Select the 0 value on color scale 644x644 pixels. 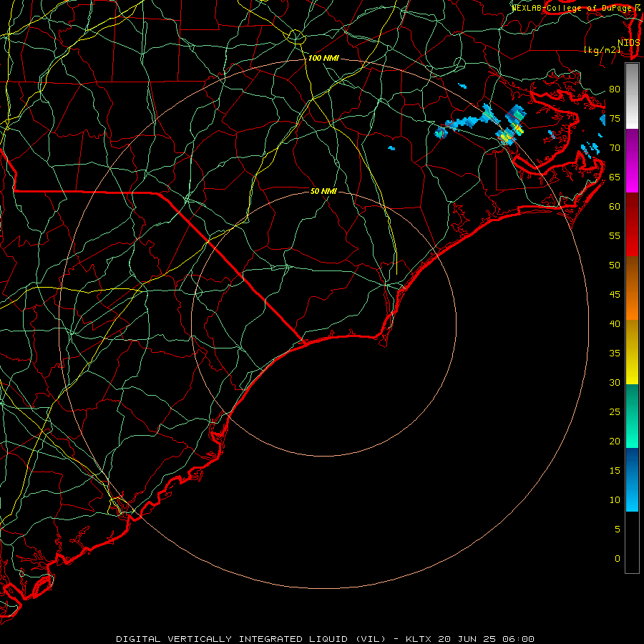(x=618, y=559)
